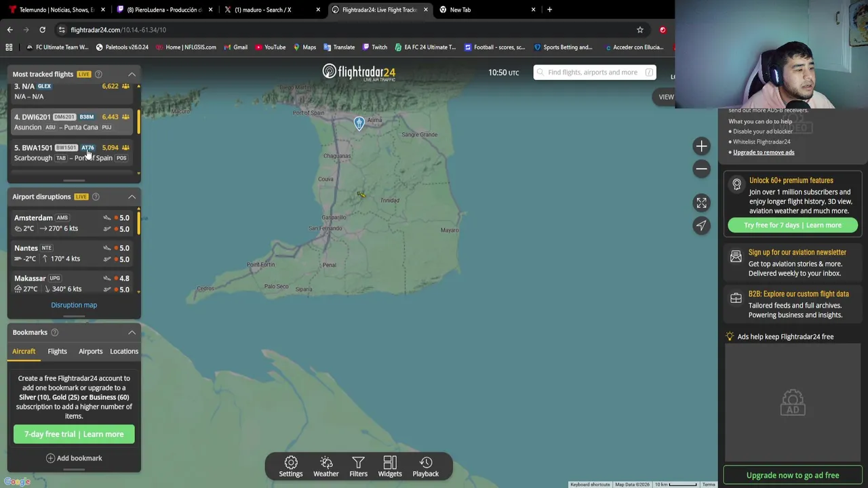Screen dimensions: 868x488
Task: Open the apps grid in bookmarks bar
Action: coord(9,47)
